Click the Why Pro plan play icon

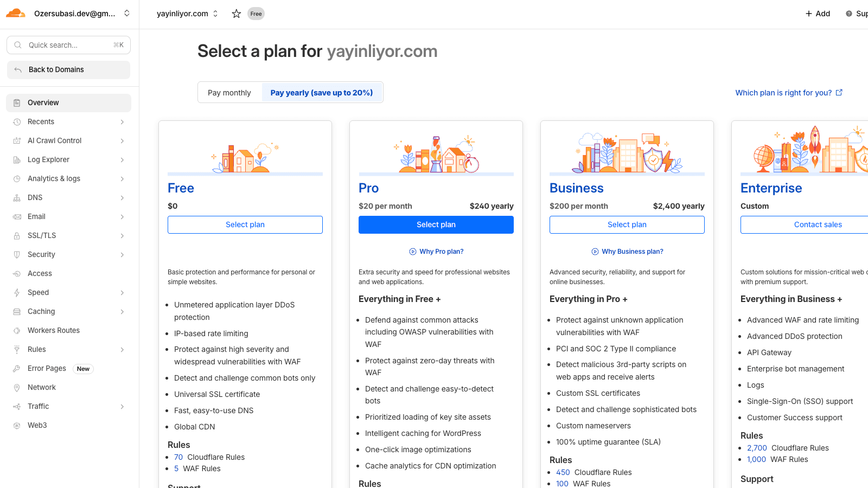coord(413,252)
